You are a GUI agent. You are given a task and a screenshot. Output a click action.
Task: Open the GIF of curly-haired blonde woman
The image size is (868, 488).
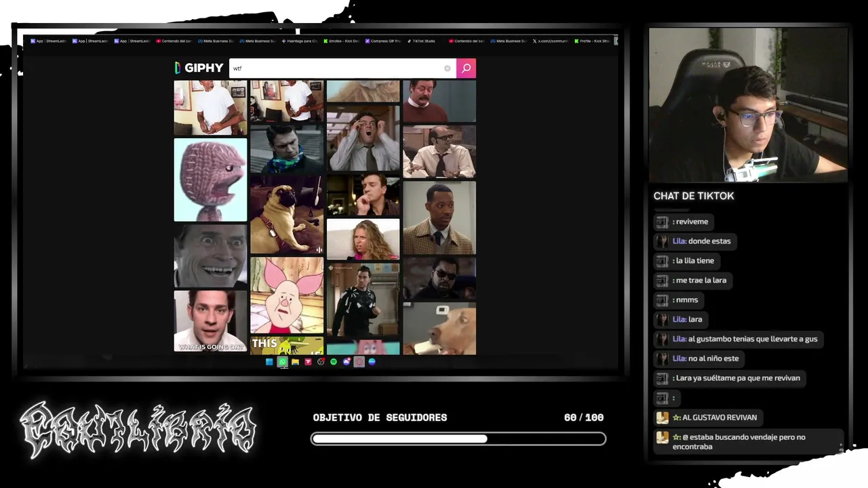363,239
